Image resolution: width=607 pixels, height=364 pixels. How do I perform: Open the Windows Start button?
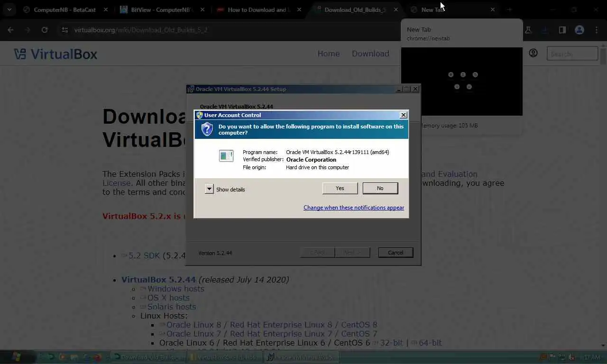pyautogui.click(x=17, y=357)
